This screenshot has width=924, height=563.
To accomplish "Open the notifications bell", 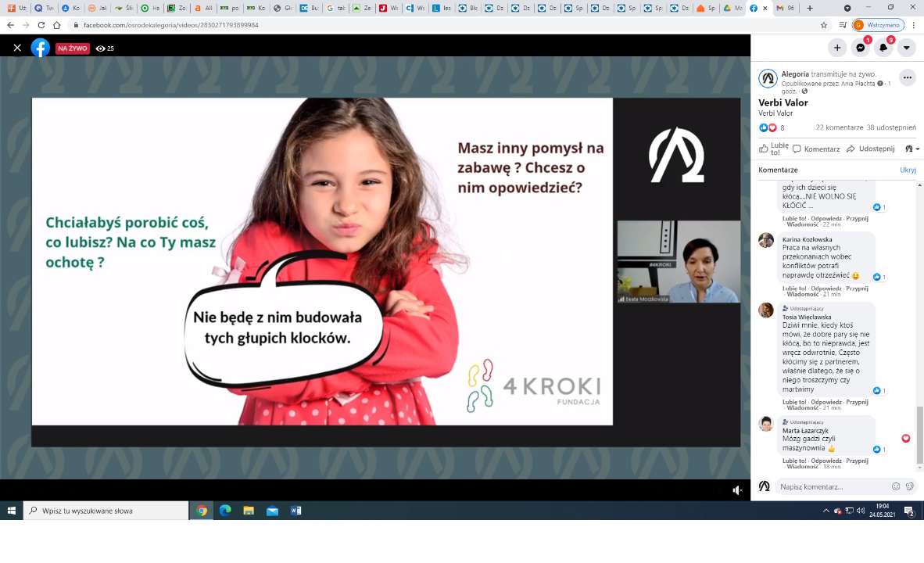I will (x=883, y=48).
